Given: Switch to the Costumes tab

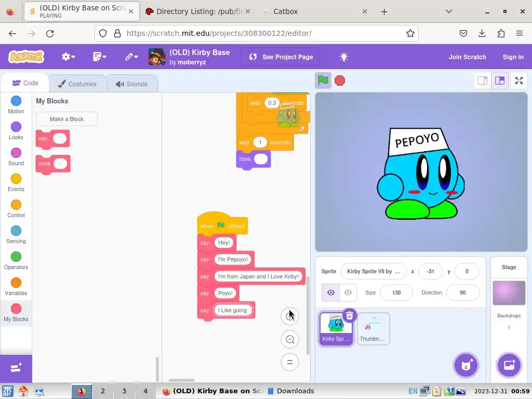Looking at the screenshot, I should pyautogui.click(x=77, y=84).
